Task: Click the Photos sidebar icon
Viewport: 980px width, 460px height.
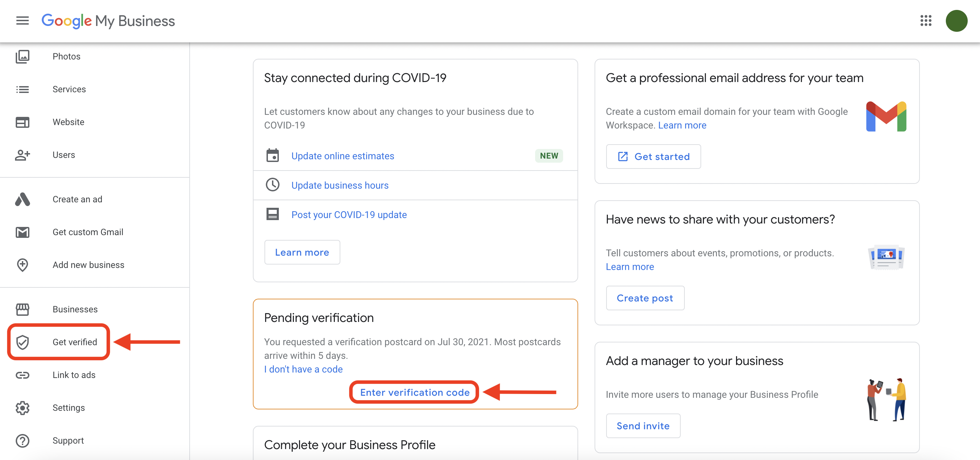Action: [23, 56]
